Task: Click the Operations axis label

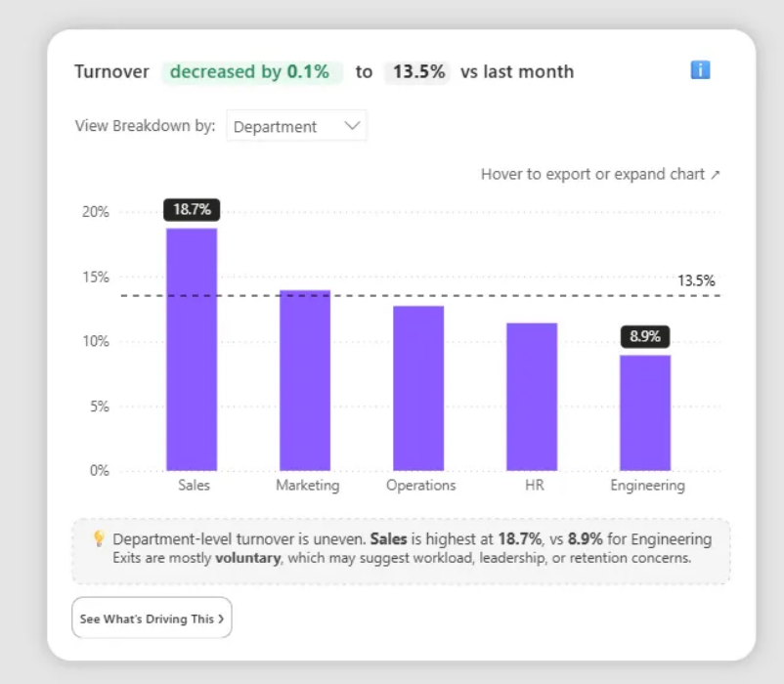Action: pyautogui.click(x=421, y=485)
